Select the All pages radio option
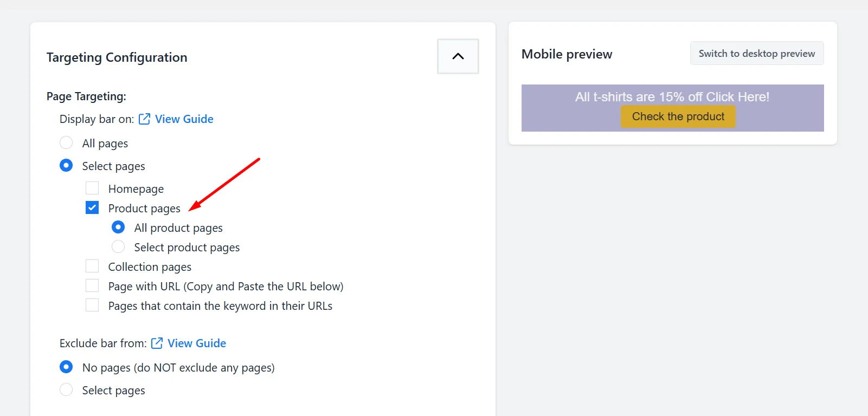 [66, 143]
